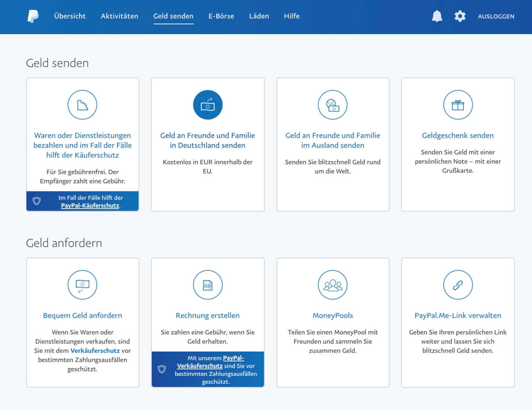
Task: Click the request money icon
Action: (82, 285)
